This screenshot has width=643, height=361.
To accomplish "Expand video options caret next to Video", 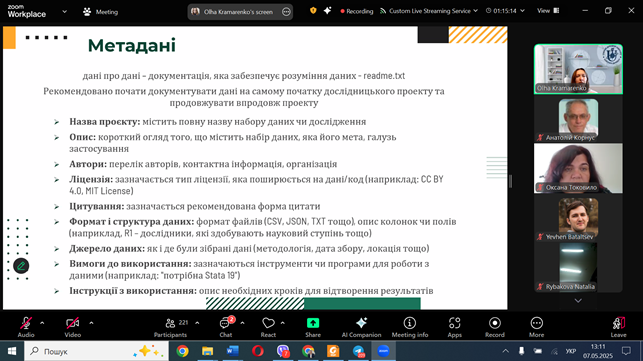I will (x=91, y=323).
